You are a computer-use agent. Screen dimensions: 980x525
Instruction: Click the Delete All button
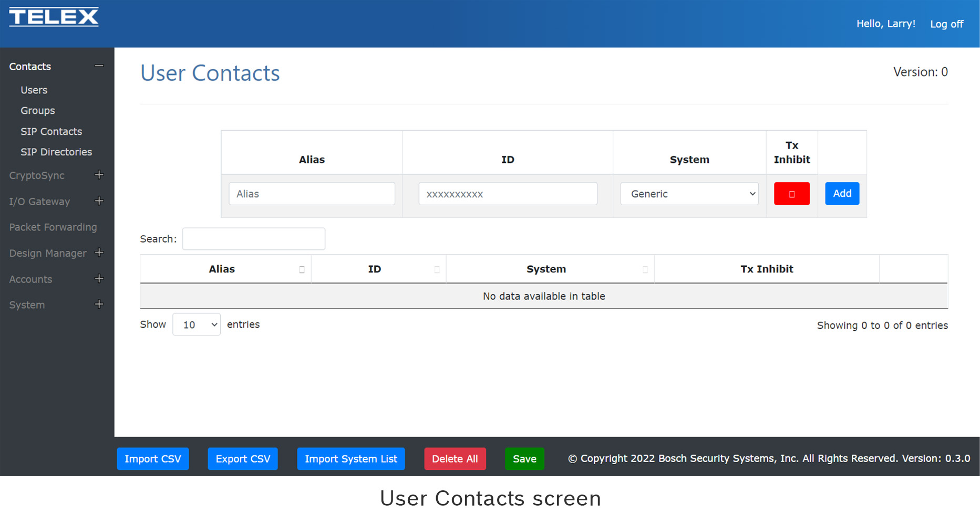pos(455,459)
